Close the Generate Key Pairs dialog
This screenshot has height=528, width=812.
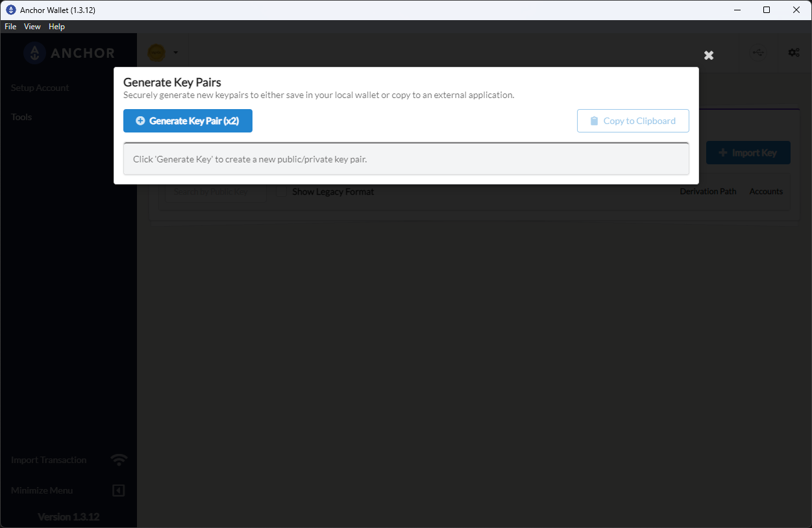point(708,55)
